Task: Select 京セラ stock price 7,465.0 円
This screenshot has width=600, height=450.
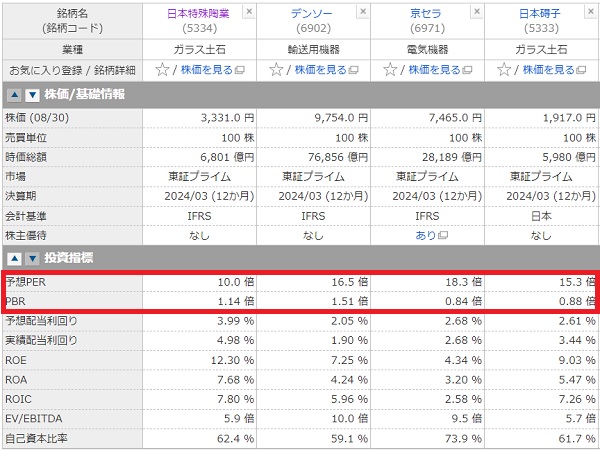Action: click(x=455, y=118)
